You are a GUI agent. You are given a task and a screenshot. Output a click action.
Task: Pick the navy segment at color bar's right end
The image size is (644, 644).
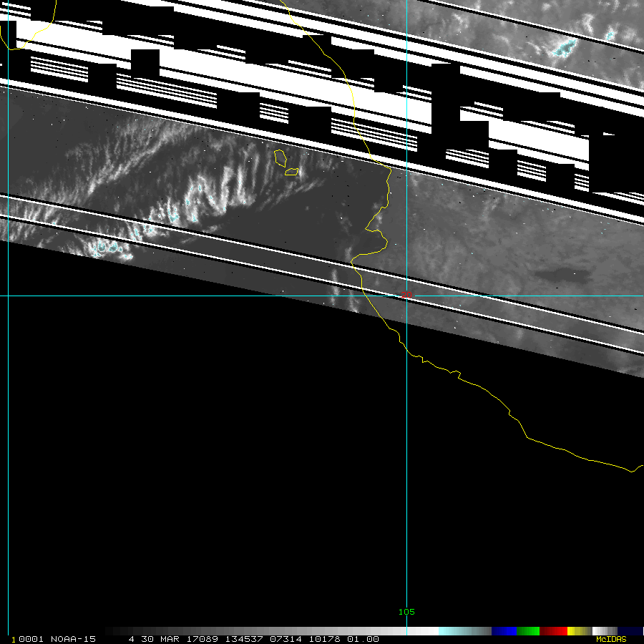click(630, 631)
